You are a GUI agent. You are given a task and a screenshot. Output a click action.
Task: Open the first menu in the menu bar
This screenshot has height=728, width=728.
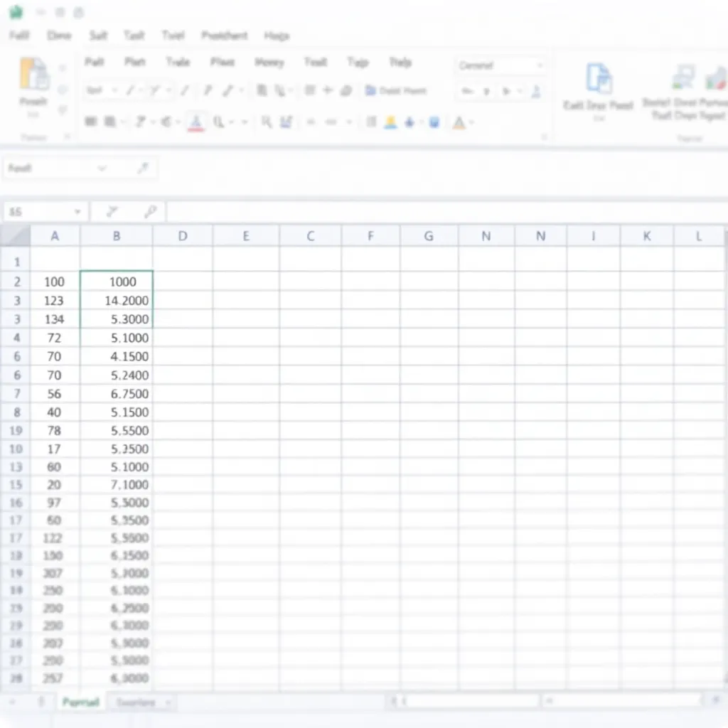[19, 35]
